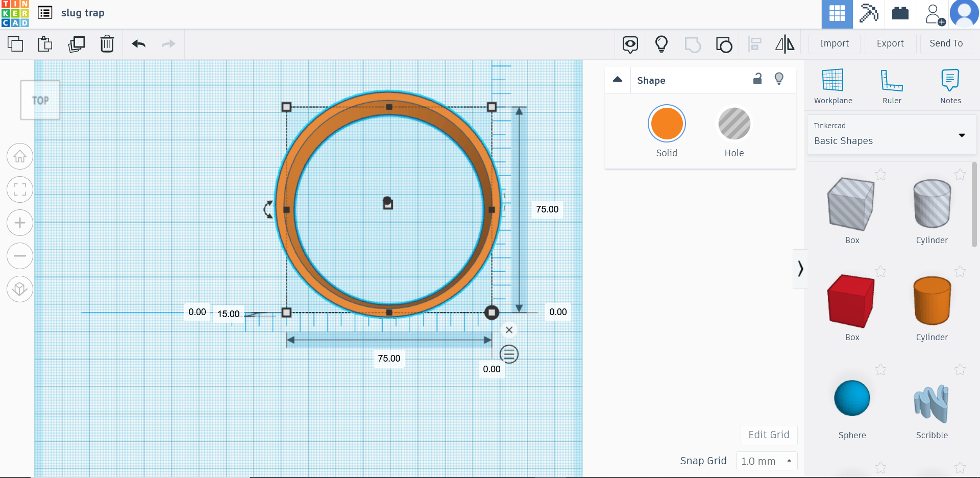
Task: Open the Solid color swatch picker
Action: [667, 124]
